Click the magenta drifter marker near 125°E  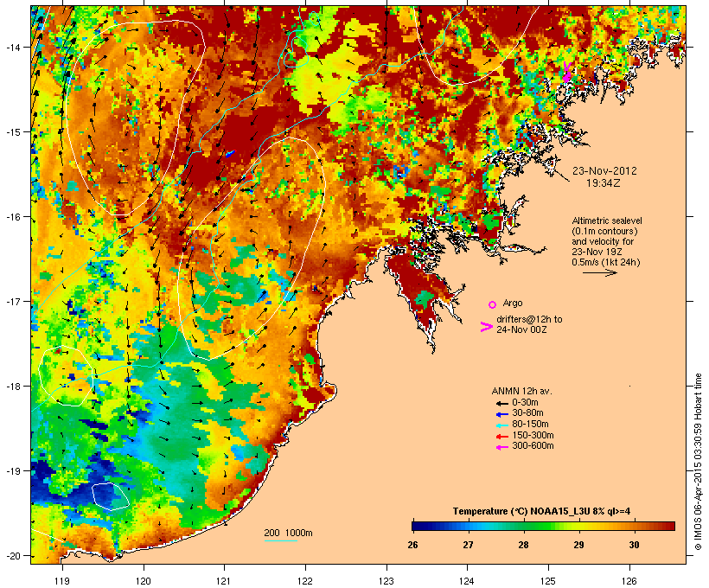566,73
